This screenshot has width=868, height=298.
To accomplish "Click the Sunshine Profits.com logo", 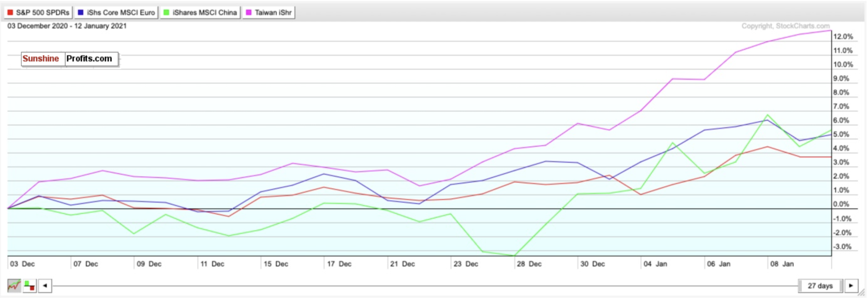I will (70, 59).
